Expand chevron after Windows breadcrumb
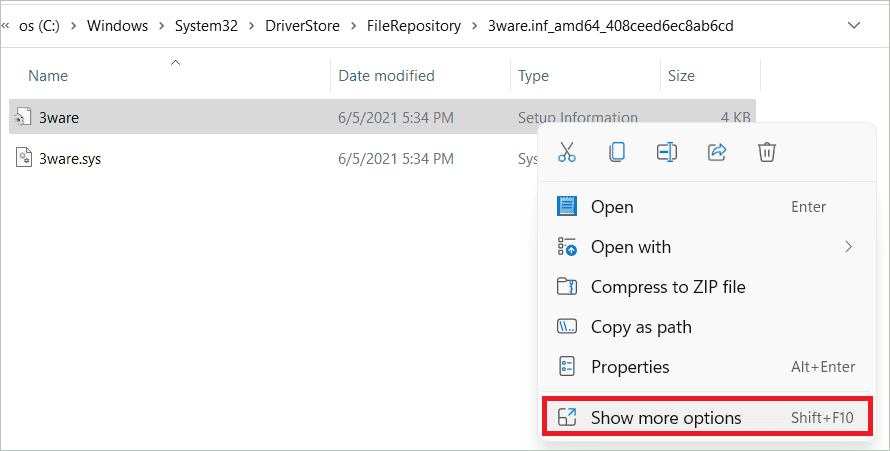890x451 pixels. tap(162, 26)
